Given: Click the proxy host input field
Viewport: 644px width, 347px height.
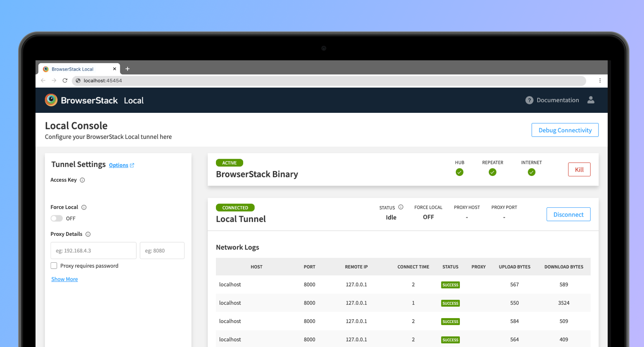Looking at the screenshot, I should [x=93, y=251].
